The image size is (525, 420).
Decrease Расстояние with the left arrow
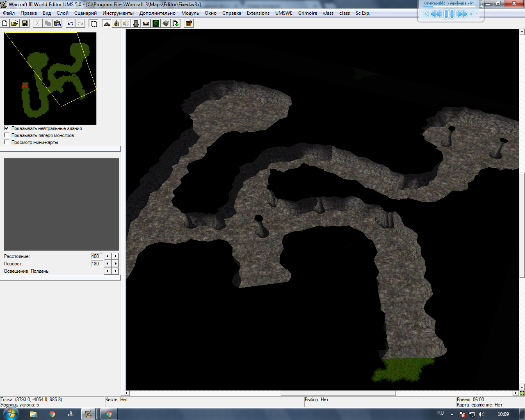click(108, 256)
